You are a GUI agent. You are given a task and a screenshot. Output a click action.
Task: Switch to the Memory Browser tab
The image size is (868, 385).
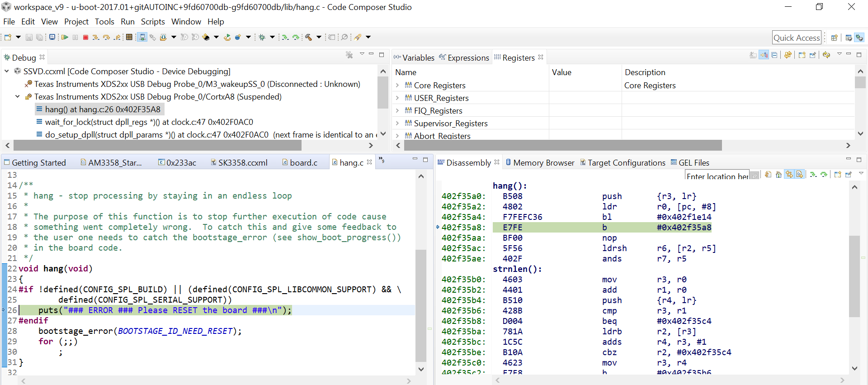coord(540,162)
